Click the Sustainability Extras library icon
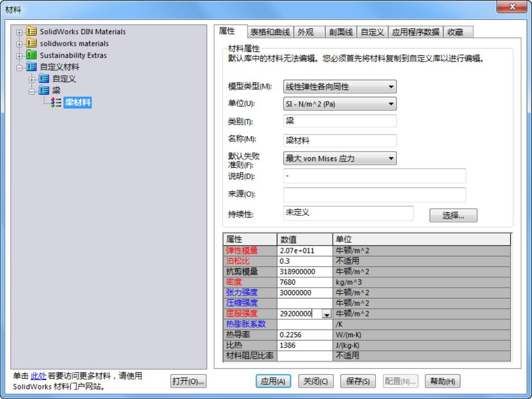This screenshot has width=532, height=399. coord(31,55)
